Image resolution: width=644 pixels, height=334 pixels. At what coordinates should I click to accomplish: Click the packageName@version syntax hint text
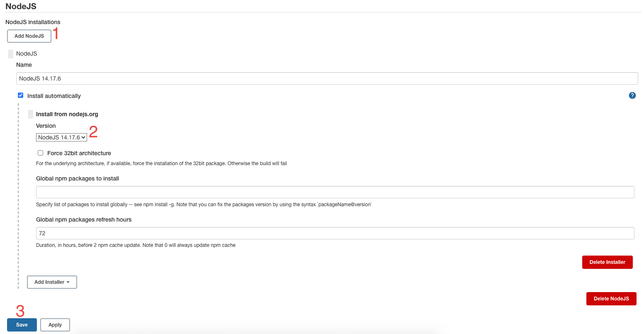point(204,205)
